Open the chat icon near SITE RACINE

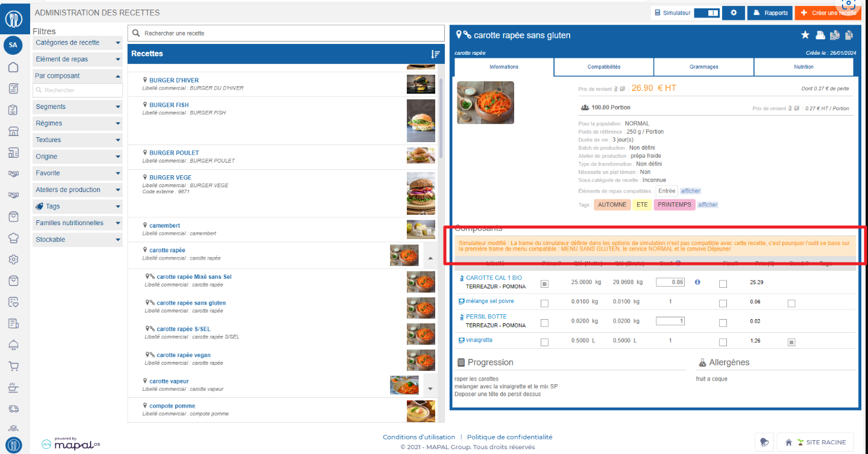point(764,442)
